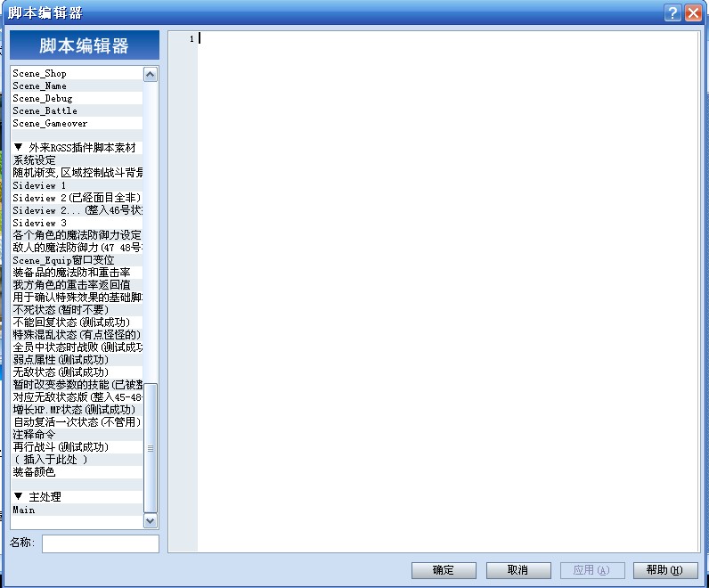
Task: Select the Sideview 2...(整入46号状 script
Action: 77,210
